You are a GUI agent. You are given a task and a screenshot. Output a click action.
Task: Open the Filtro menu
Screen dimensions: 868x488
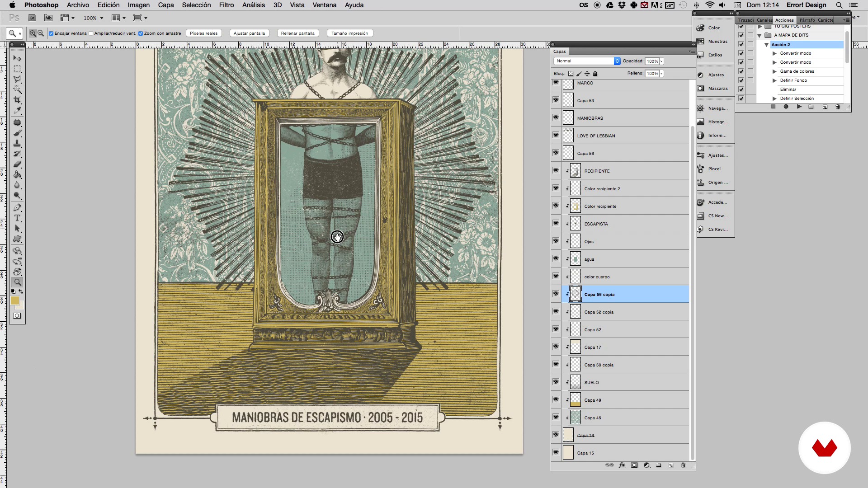click(226, 5)
